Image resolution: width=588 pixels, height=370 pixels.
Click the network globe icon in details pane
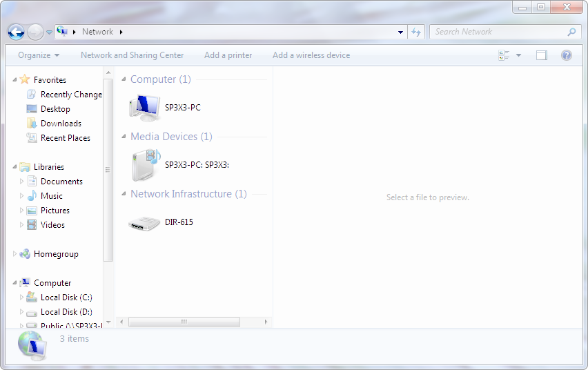pos(32,346)
